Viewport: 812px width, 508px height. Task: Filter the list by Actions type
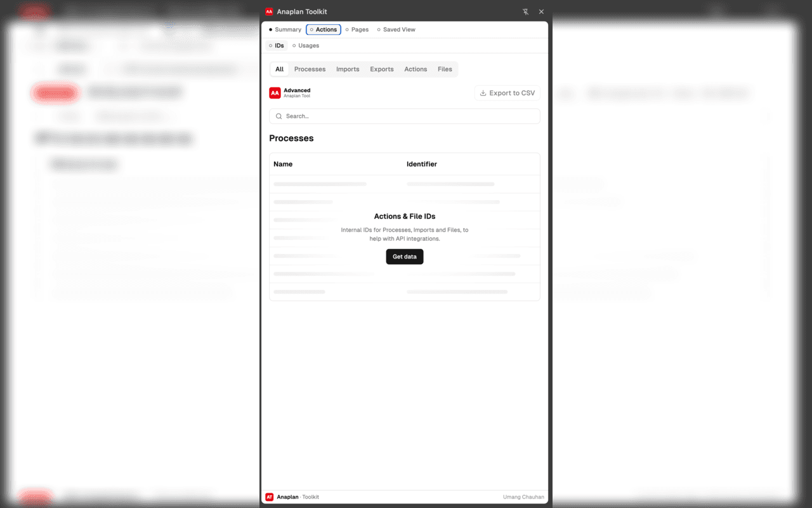(x=416, y=69)
